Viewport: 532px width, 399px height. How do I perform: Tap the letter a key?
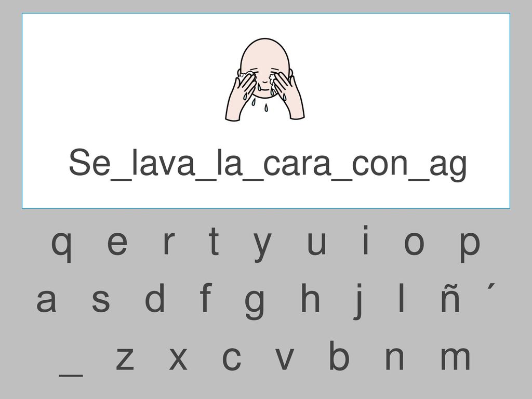pos(46,300)
